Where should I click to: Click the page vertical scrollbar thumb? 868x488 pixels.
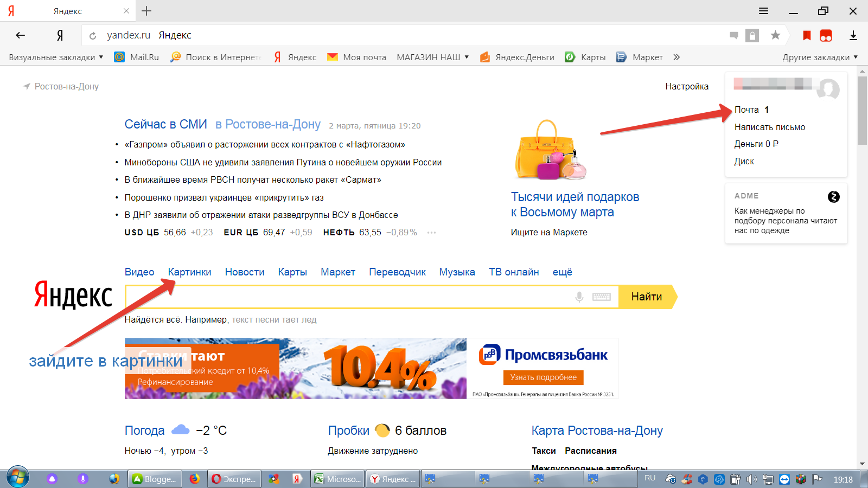[x=862, y=111]
